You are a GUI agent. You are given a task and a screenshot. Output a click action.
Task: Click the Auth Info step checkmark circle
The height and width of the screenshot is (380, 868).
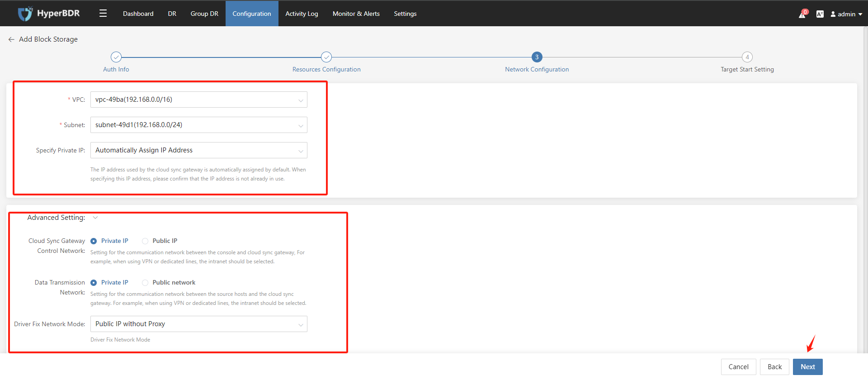pos(116,57)
